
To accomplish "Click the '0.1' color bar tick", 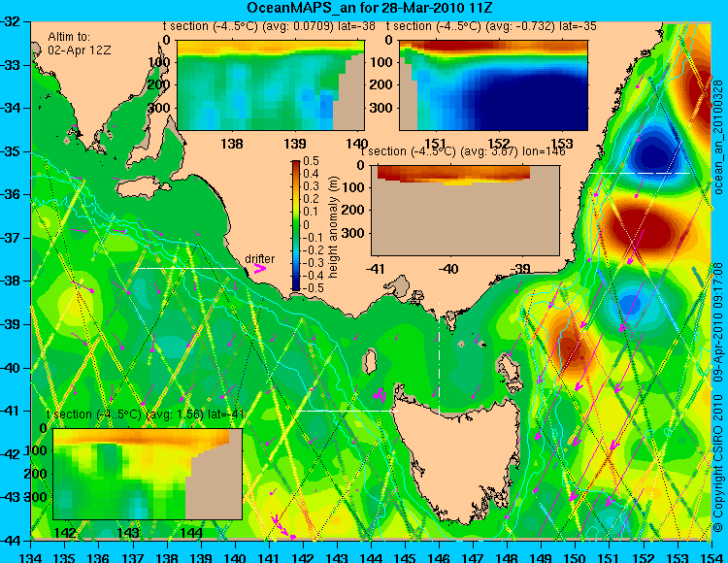I will pos(311,213).
